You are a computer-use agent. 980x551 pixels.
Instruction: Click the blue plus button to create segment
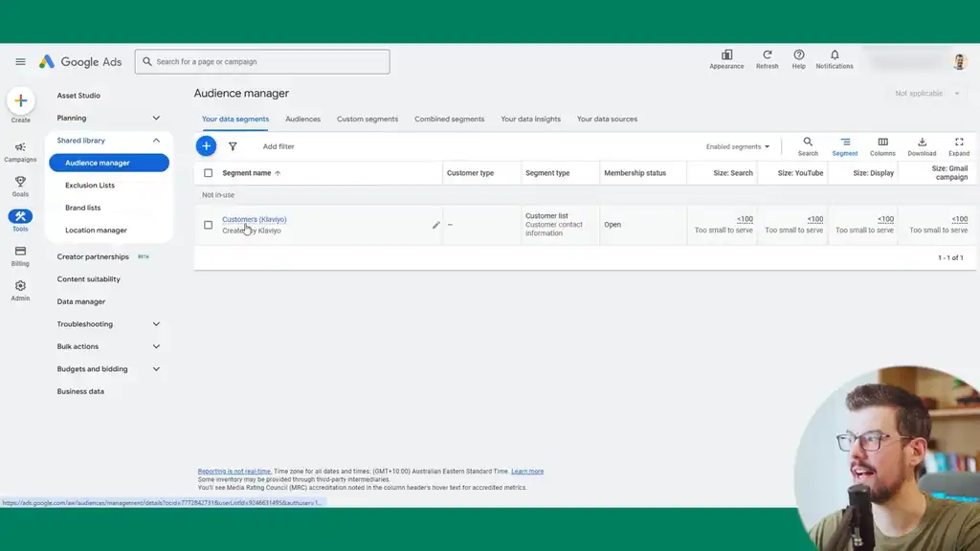coord(207,145)
